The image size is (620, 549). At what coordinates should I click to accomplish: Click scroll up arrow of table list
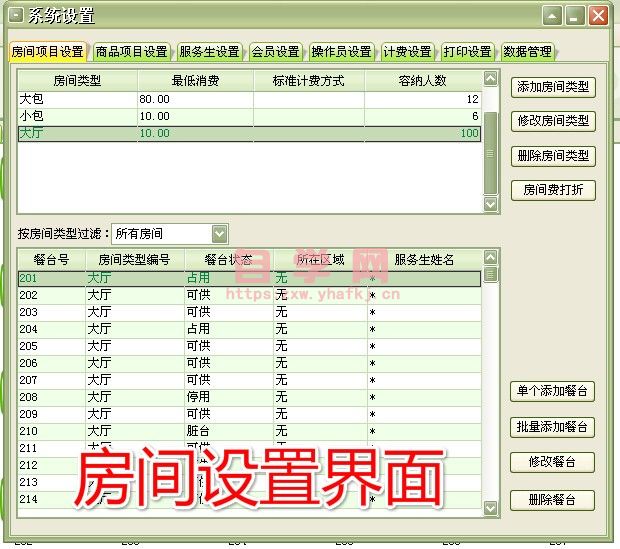[490, 260]
